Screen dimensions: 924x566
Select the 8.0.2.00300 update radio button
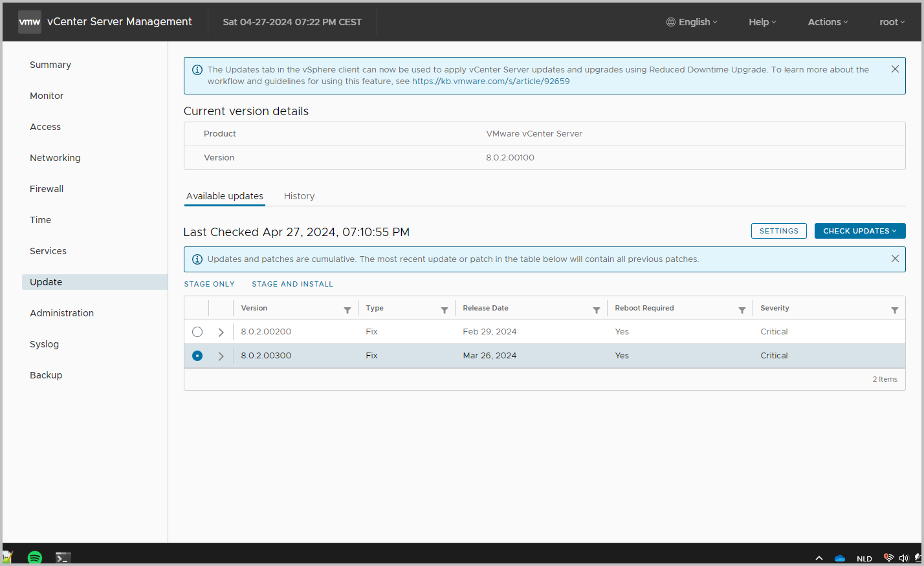[x=197, y=356]
